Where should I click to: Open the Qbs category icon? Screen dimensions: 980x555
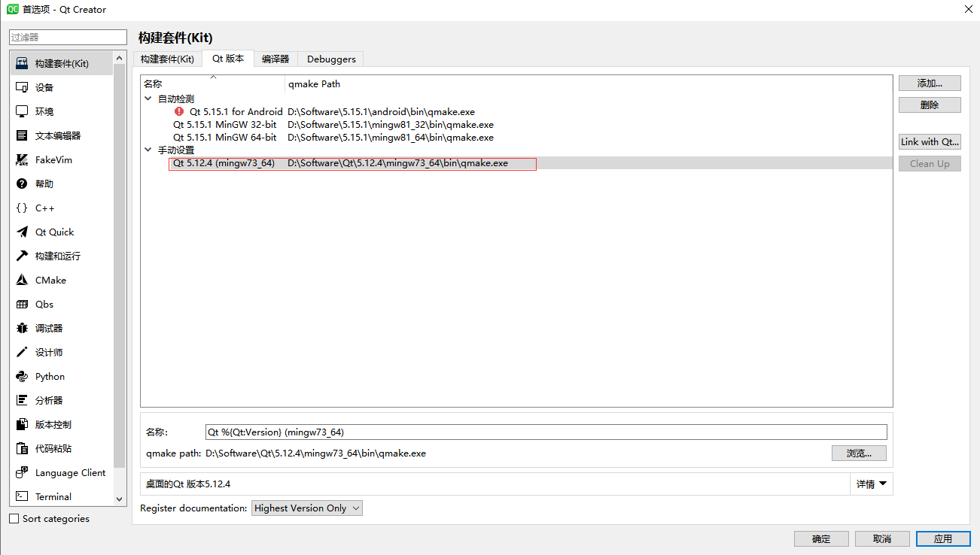(x=22, y=305)
